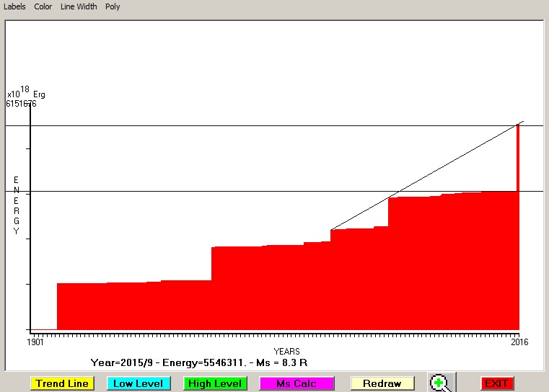549x392 pixels.
Task: Open the Labels menu
Action: tap(14, 6)
